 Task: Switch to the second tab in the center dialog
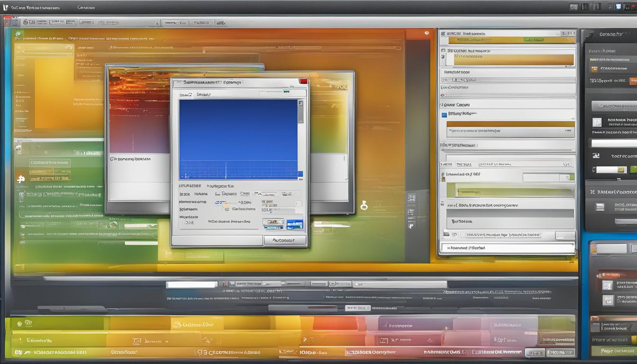[204, 95]
